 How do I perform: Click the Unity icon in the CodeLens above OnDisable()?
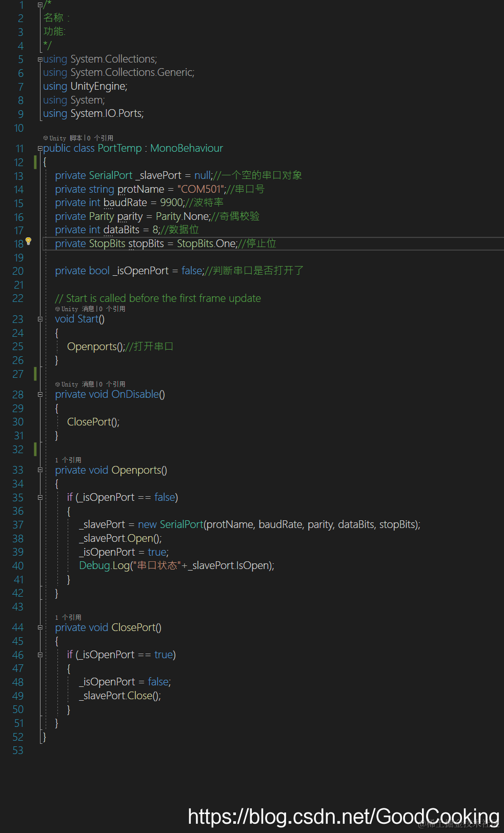click(x=57, y=384)
